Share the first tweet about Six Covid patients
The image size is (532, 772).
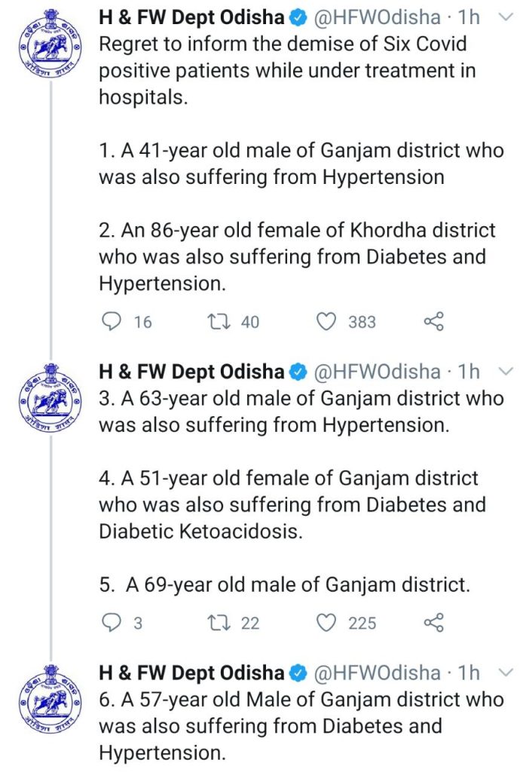[433, 321]
